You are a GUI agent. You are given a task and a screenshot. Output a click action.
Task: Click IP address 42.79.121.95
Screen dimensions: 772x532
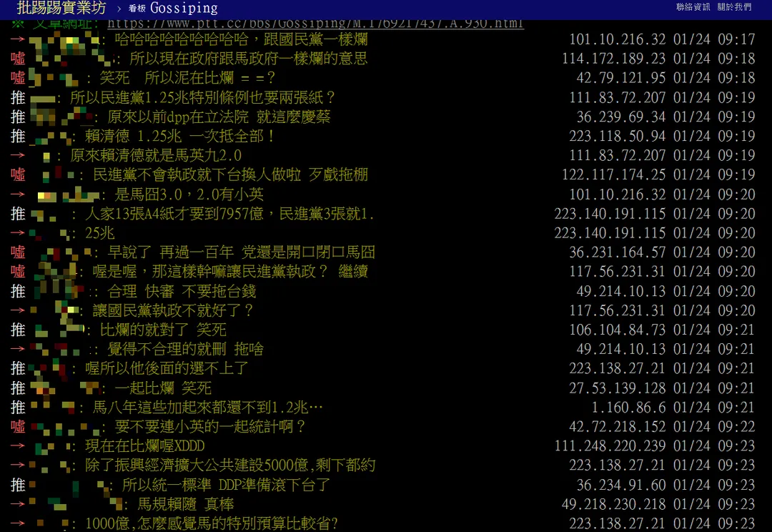pyautogui.click(x=621, y=78)
